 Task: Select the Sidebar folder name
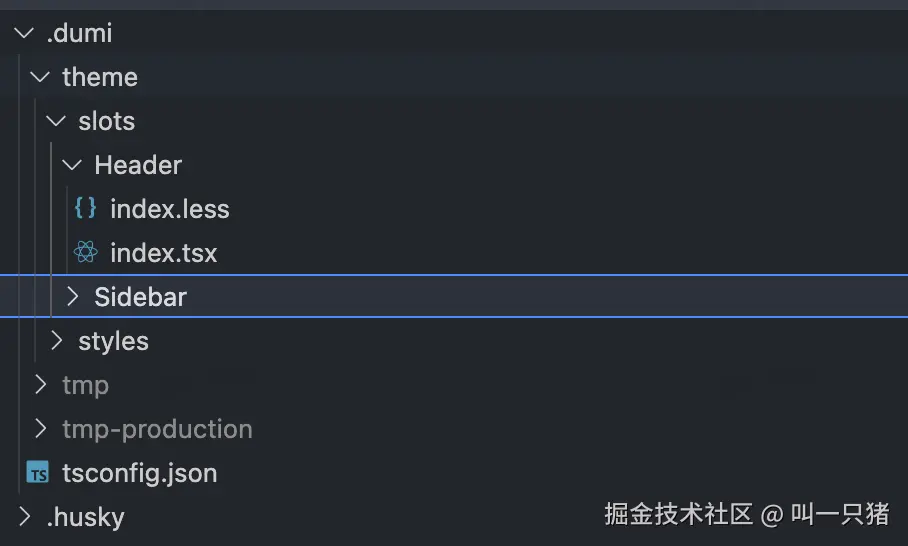coord(141,297)
